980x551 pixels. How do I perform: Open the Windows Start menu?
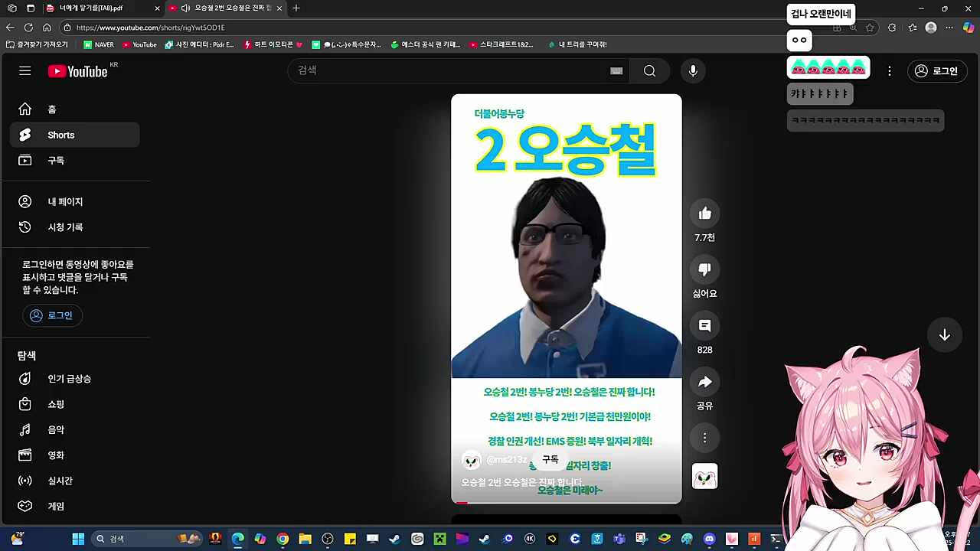[x=78, y=539]
